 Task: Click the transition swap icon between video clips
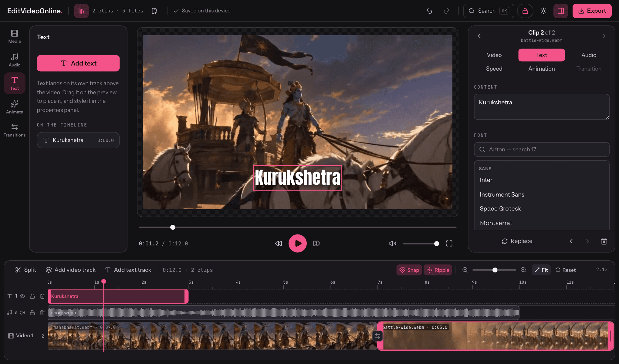point(377,336)
